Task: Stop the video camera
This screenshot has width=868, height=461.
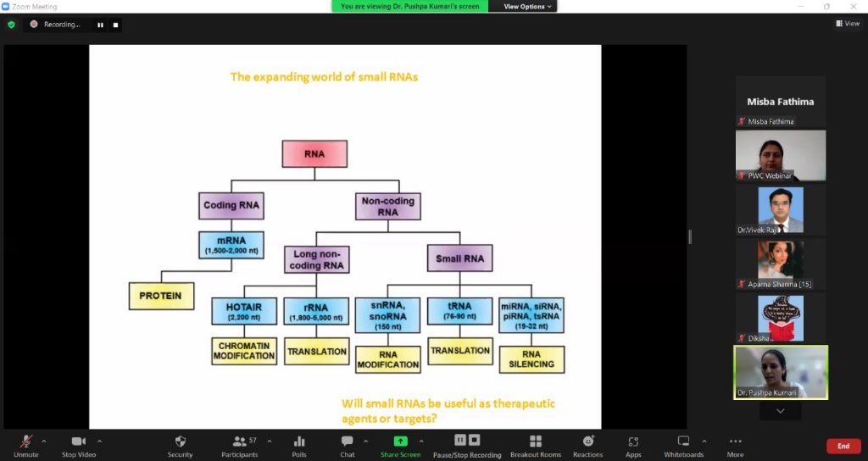Action: 79,442
